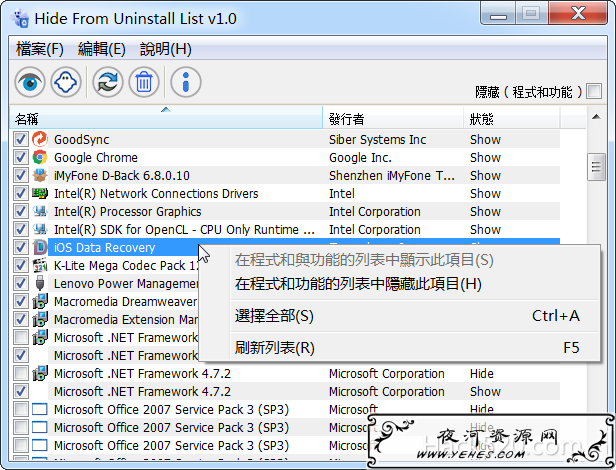Click the Google Inc. publisher cell
Screen dimensions: 616x470
(360, 158)
